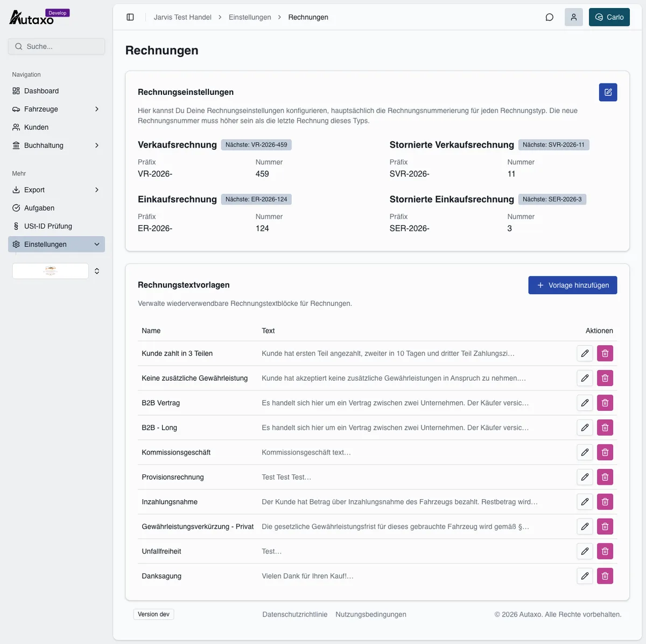The height and width of the screenshot is (644, 646).
Task: Click the 'Nächste: SER-2026-3' badge
Action: [552, 199]
